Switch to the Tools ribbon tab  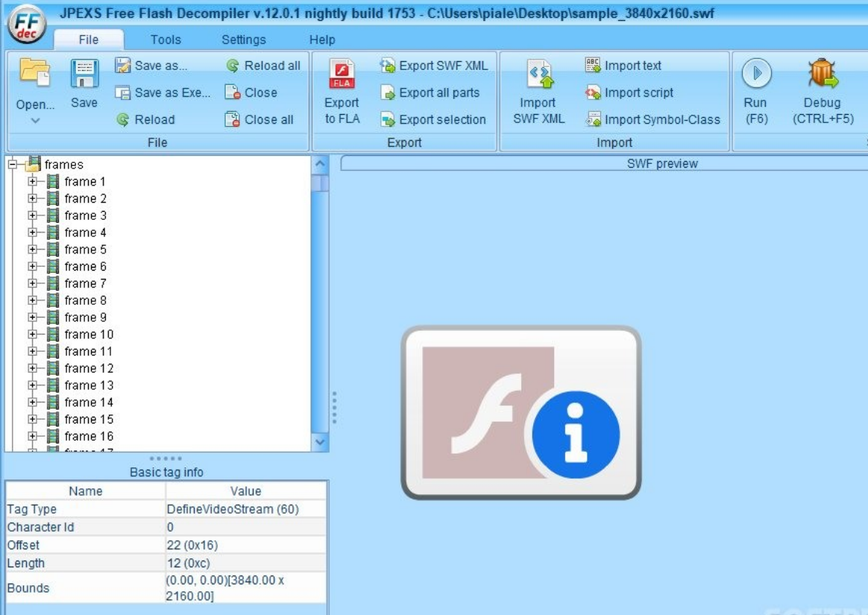coord(165,40)
